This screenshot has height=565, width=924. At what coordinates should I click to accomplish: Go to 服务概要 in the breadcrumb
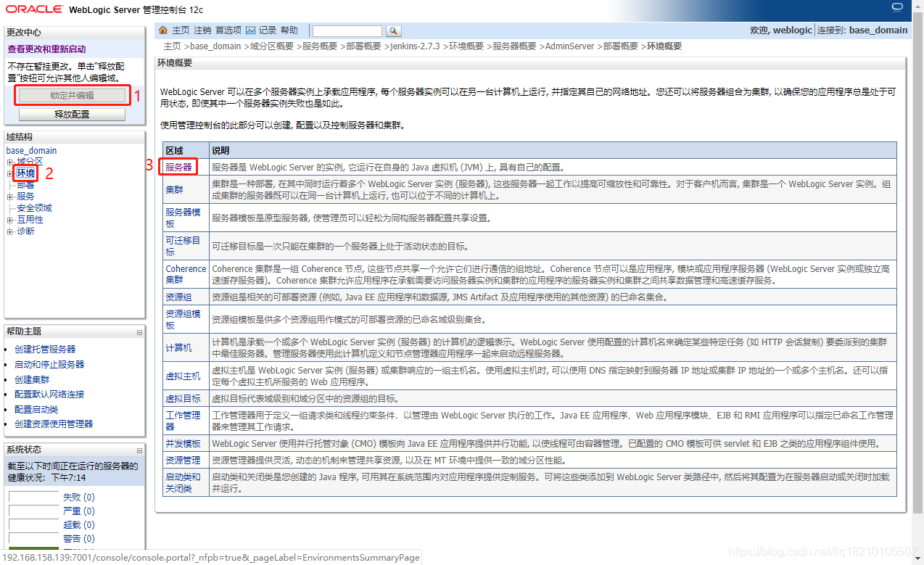(320, 46)
